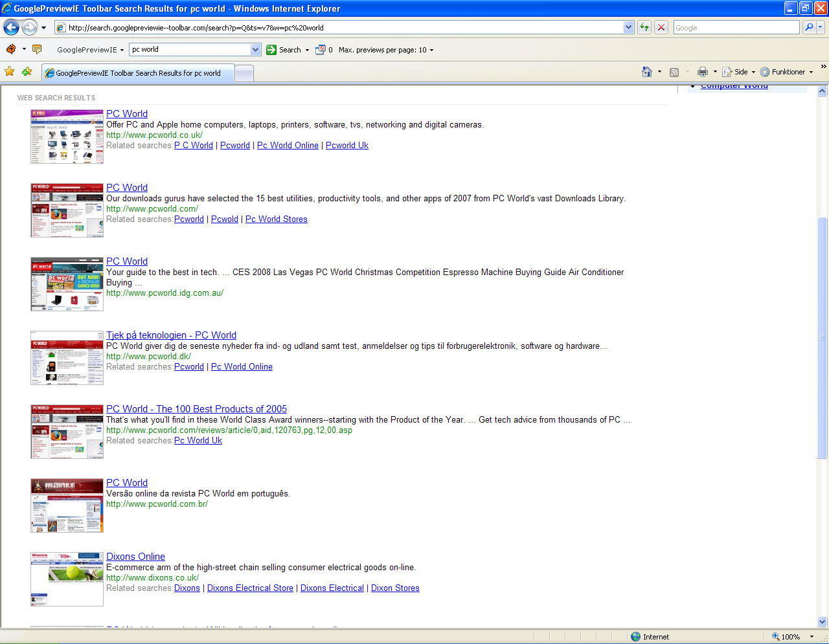
Task: Click related search 'Pcwold'
Action: pos(225,219)
